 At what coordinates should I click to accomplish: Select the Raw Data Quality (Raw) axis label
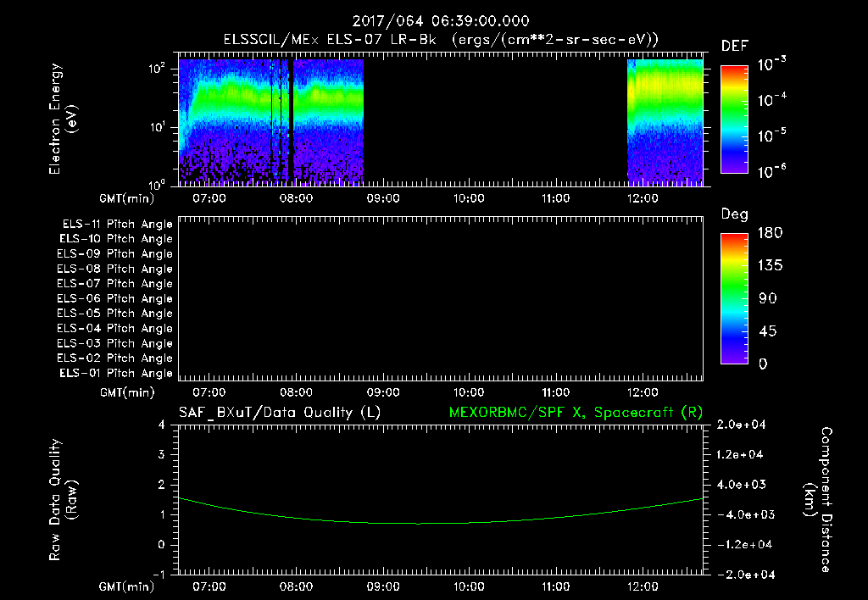[x=63, y=500]
